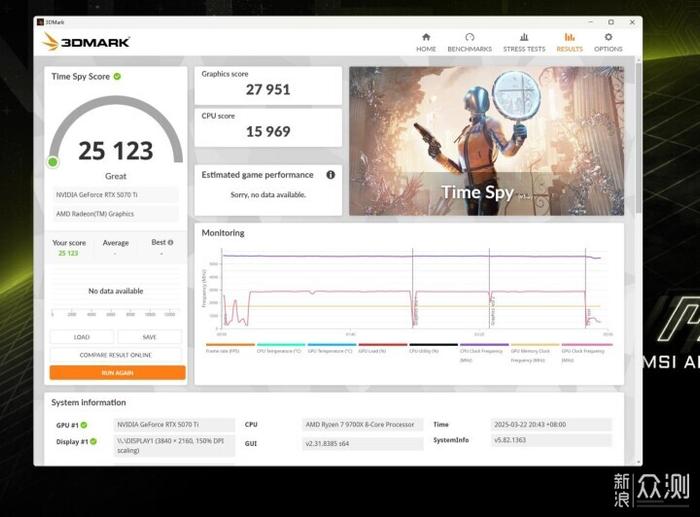Viewport: 700px width, 517px height.
Task: Toggle CPU Clock Frequency legend entry
Action: point(484,352)
